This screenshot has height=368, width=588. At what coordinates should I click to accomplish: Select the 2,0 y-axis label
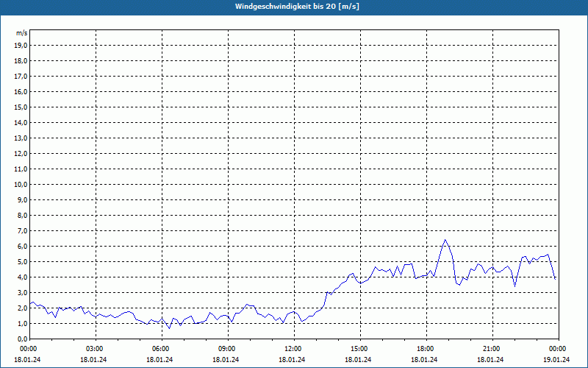click(x=23, y=308)
